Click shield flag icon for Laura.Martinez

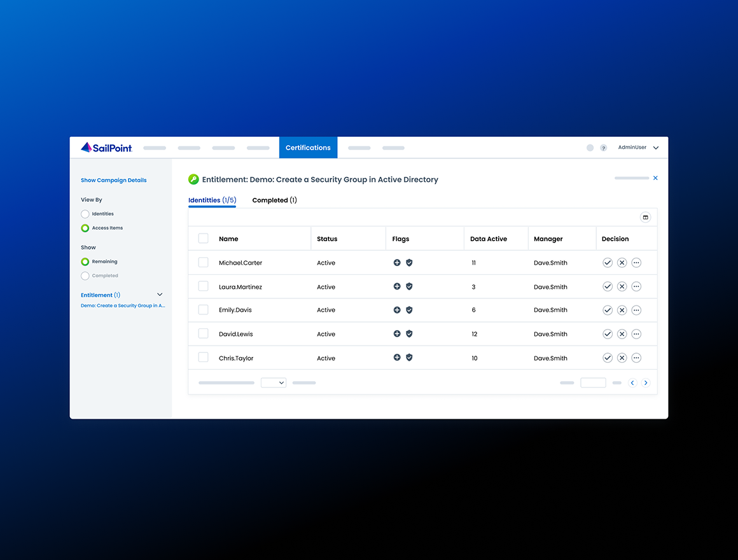pos(409,286)
